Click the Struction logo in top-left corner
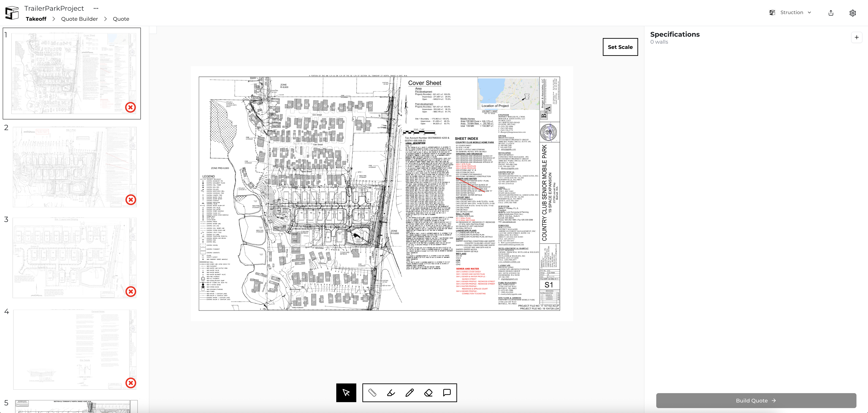 pyautogui.click(x=12, y=12)
